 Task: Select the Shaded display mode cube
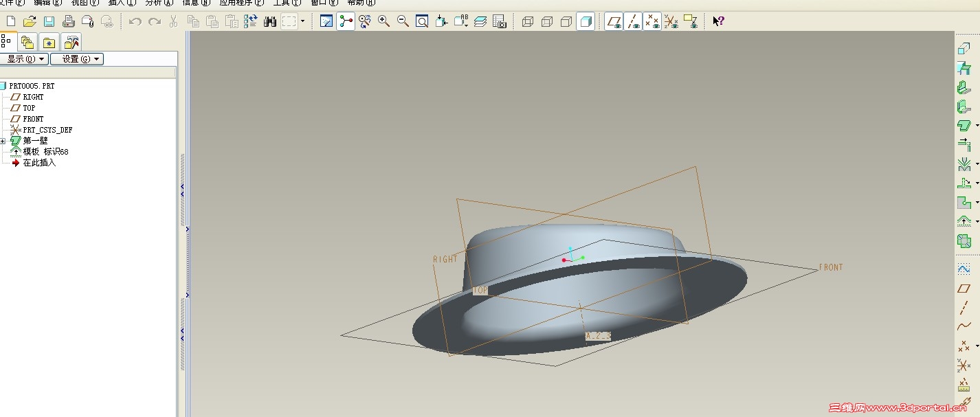pos(586,21)
